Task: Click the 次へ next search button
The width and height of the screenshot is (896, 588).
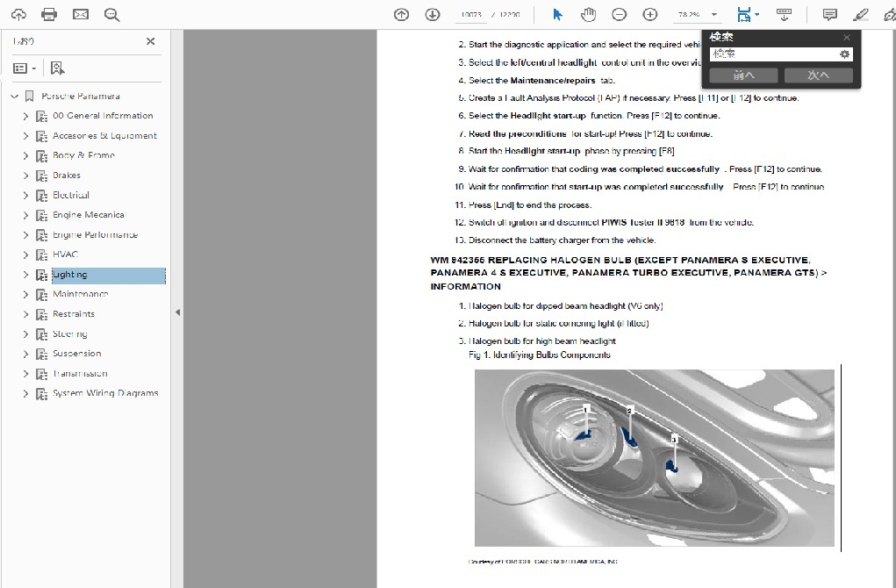Action: (x=818, y=75)
